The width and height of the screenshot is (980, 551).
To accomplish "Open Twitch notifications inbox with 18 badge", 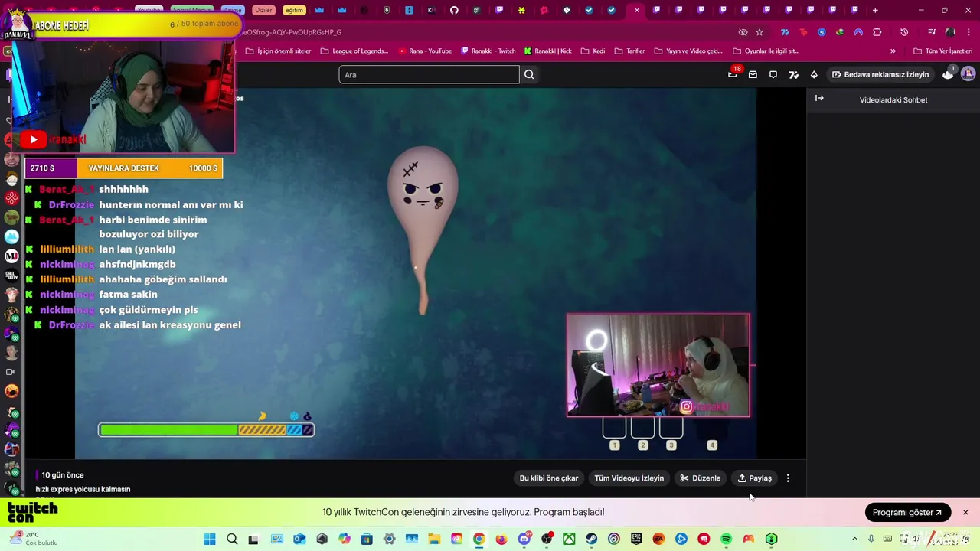I will click(733, 74).
